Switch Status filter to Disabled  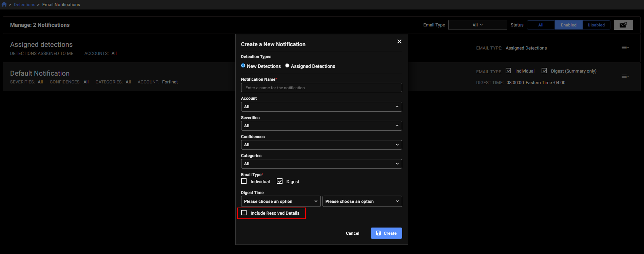(x=596, y=25)
